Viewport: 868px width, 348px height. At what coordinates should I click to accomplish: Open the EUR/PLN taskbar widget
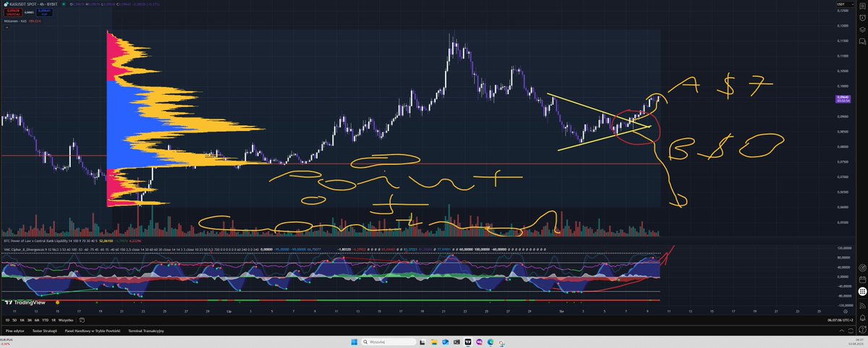tap(7, 341)
